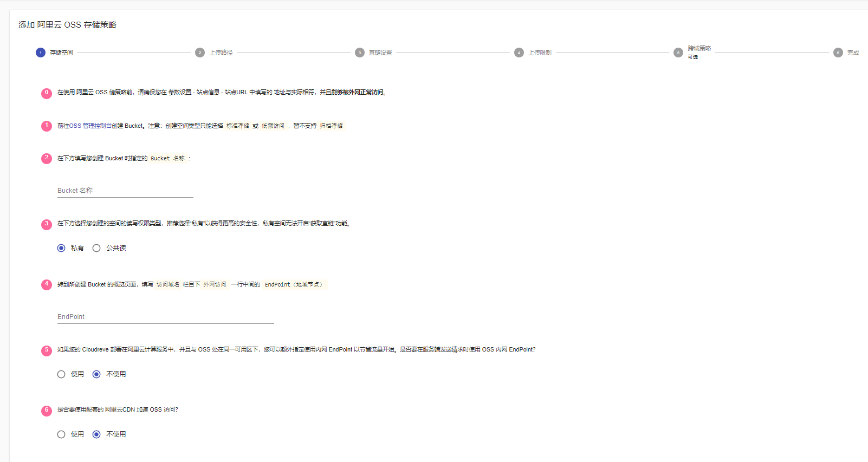Click the 直链设置 step label
This screenshot has height=462, width=868.
click(x=380, y=53)
